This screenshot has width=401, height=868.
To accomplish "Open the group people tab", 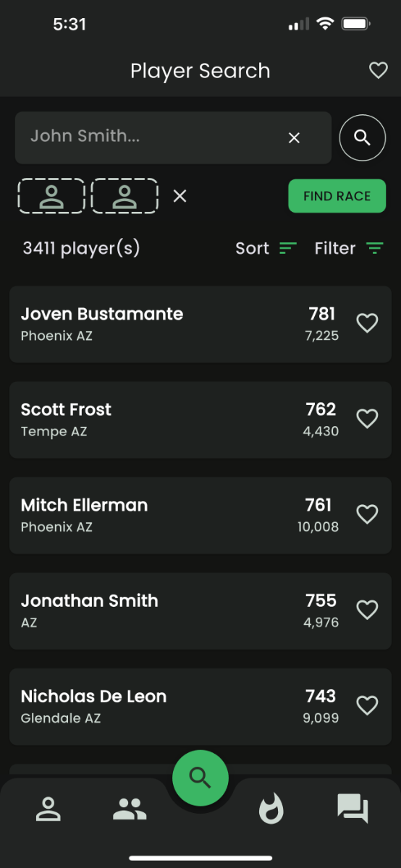I will click(130, 809).
